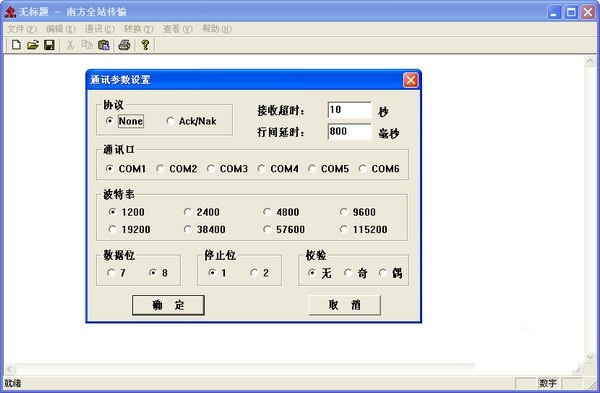
Task: Click the Copy toolbar icon
Action: (87, 45)
